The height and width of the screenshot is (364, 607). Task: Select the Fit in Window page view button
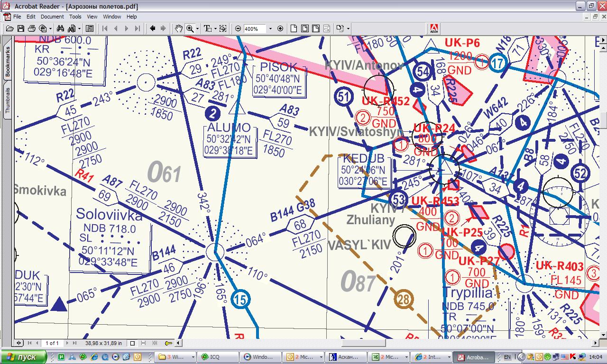pos(304,28)
